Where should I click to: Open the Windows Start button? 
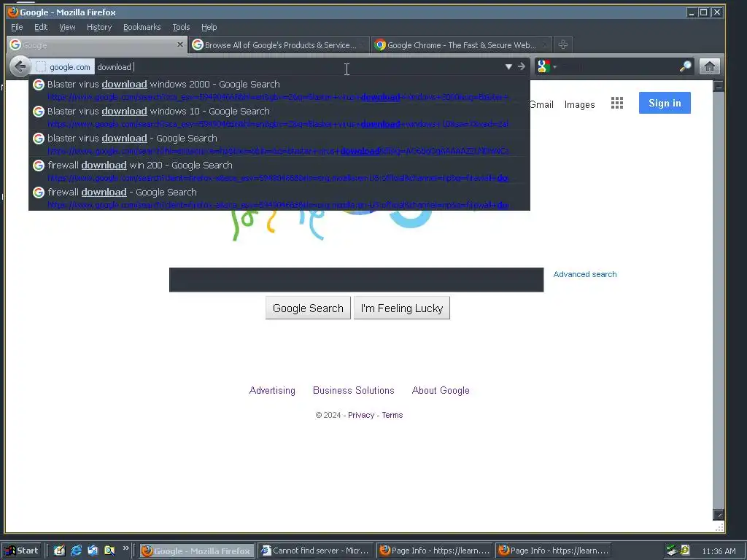click(x=21, y=551)
